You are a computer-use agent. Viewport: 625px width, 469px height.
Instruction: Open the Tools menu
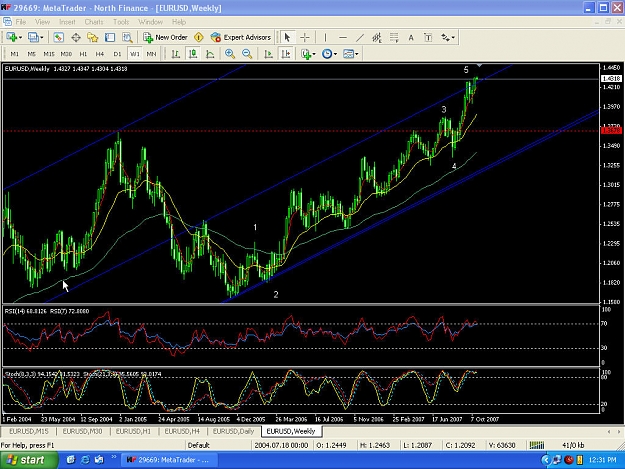121,22
